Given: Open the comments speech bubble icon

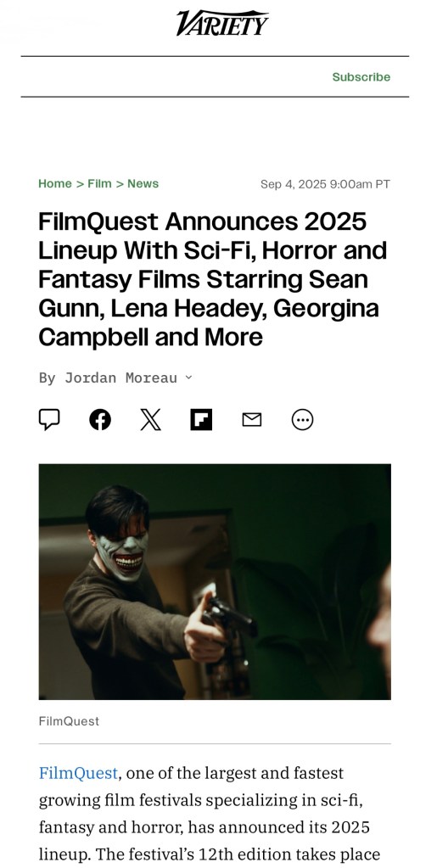Looking at the screenshot, I should (49, 419).
